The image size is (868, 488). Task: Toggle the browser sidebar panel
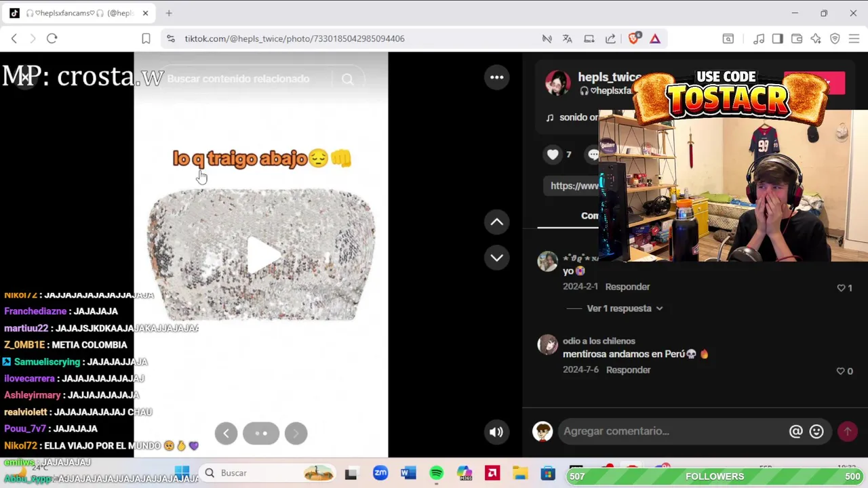(777, 39)
